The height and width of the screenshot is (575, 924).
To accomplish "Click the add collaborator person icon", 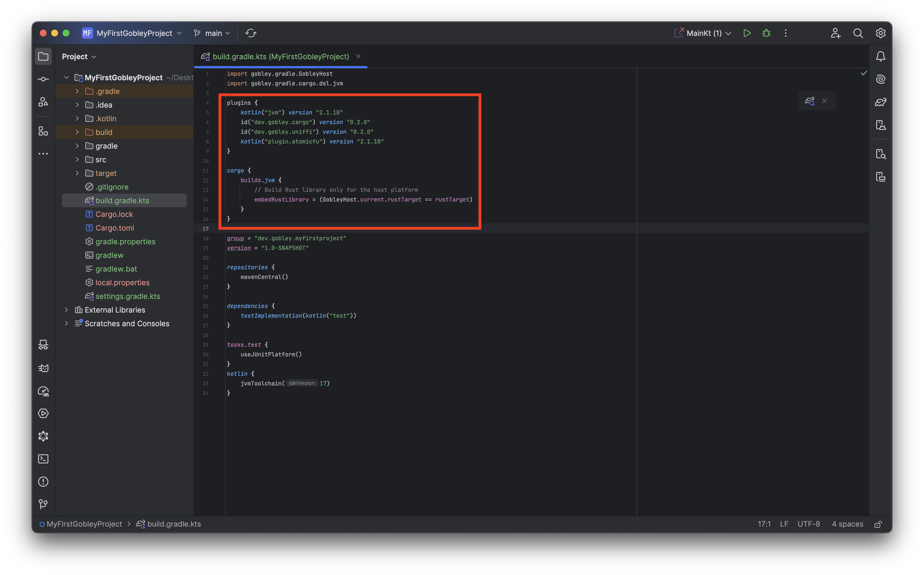I will click(836, 33).
